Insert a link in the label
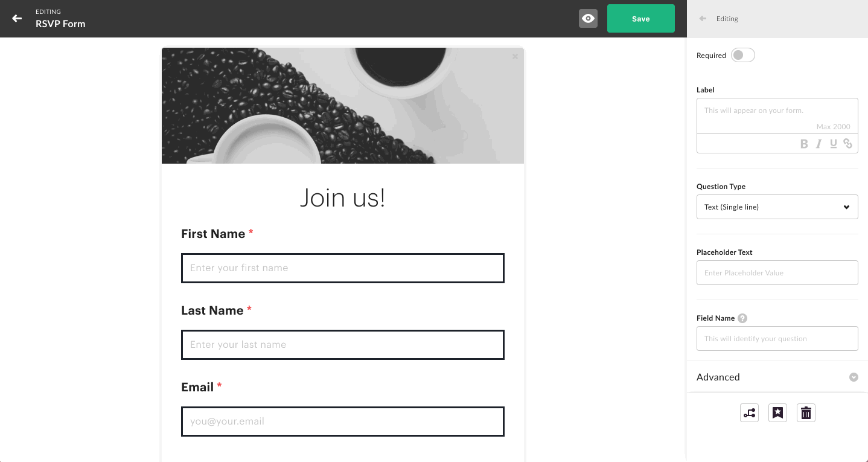 tap(848, 144)
